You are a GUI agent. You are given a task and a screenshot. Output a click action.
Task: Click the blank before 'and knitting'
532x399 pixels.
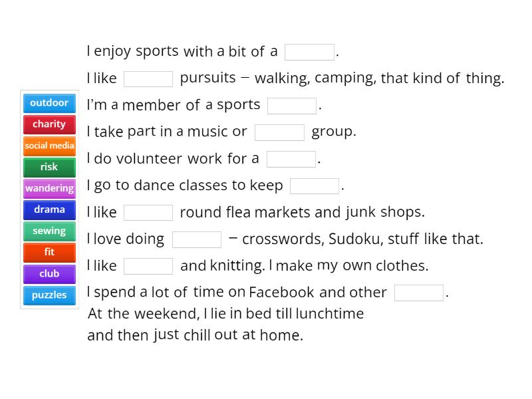[148, 266]
